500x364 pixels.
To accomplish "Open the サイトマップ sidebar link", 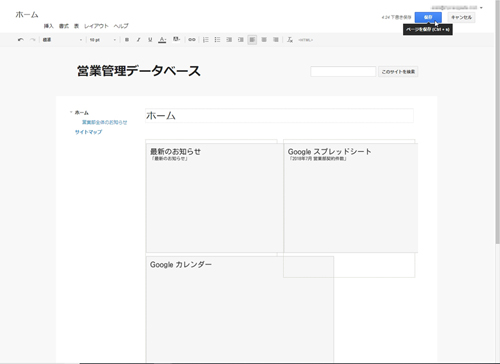I will pyautogui.click(x=88, y=132).
